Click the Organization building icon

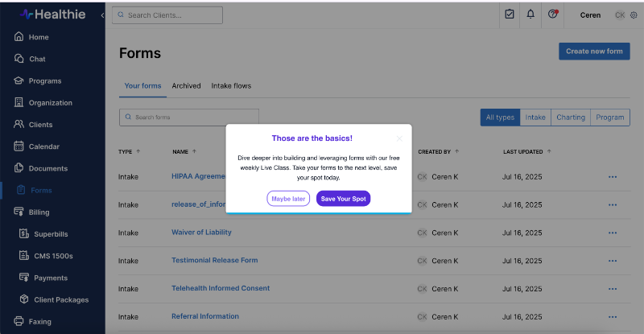pyautogui.click(x=19, y=102)
